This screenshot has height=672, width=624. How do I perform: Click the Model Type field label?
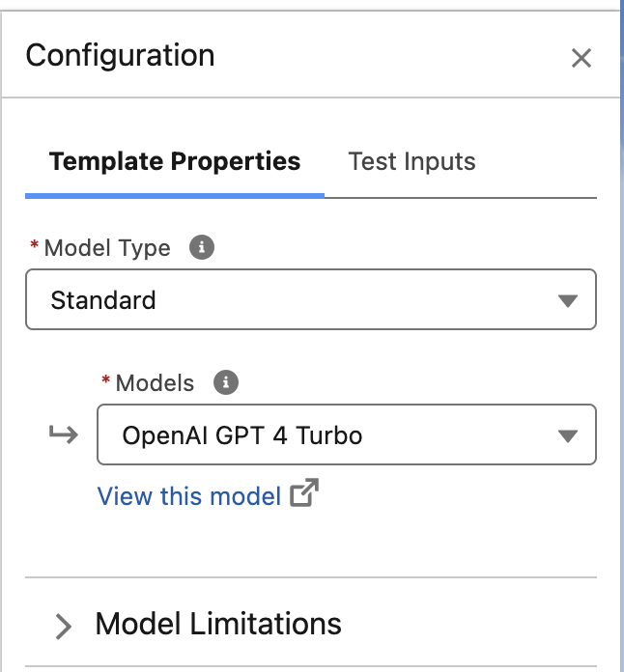107,248
